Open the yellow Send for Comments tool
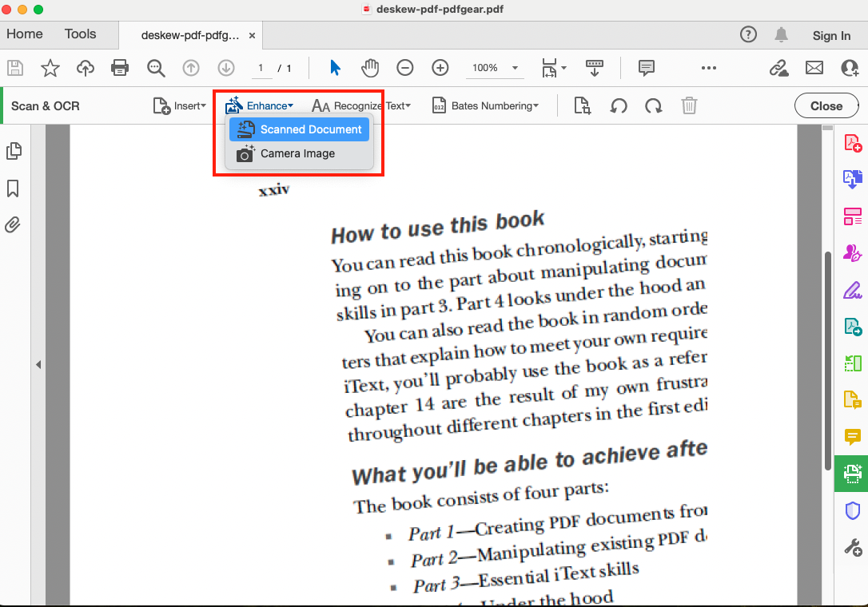The width and height of the screenshot is (868, 607). click(x=853, y=400)
